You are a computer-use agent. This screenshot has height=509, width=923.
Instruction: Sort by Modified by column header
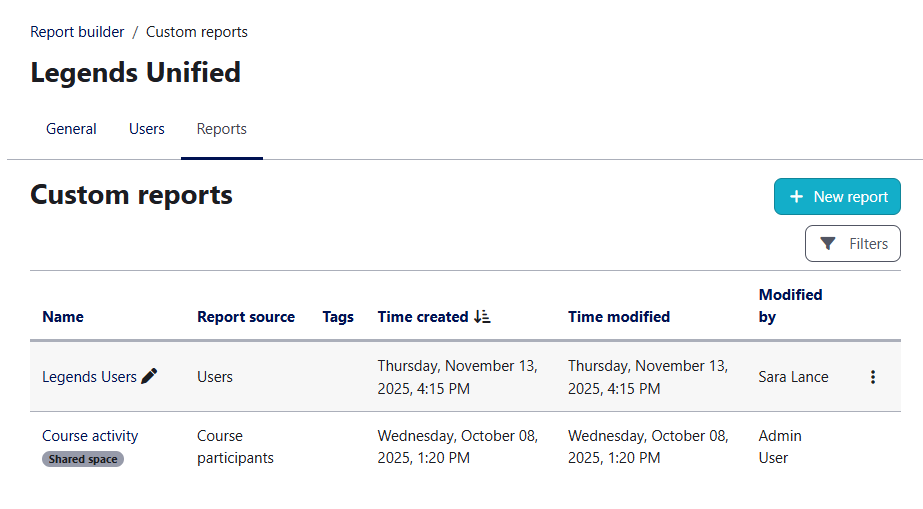pyautogui.click(x=791, y=305)
